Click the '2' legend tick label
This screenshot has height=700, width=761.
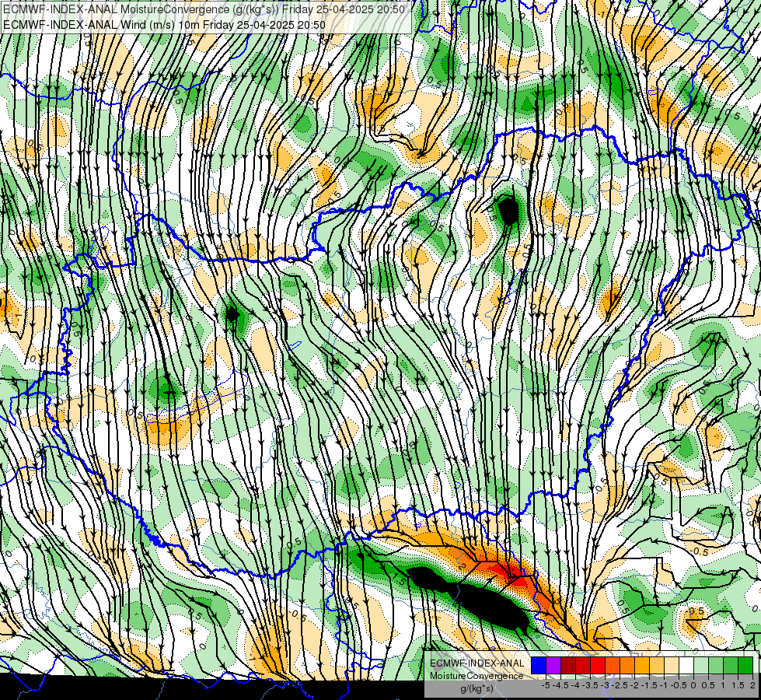[x=752, y=685]
